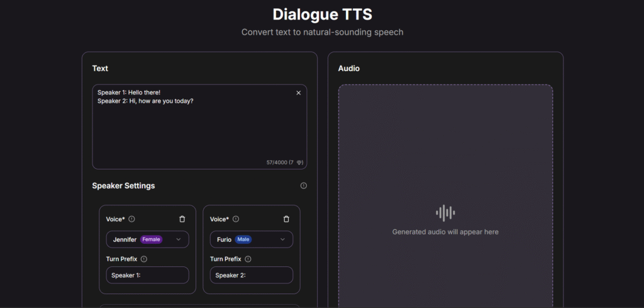
Task: Click the Female badge on Jennifer's voice
Action: coord(151,239)
